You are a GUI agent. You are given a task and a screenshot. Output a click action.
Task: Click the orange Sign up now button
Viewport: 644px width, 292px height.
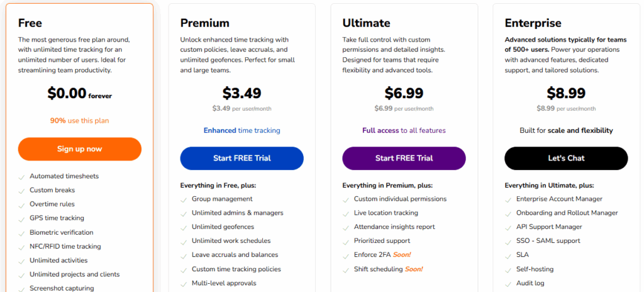click(x=80, y=149)
